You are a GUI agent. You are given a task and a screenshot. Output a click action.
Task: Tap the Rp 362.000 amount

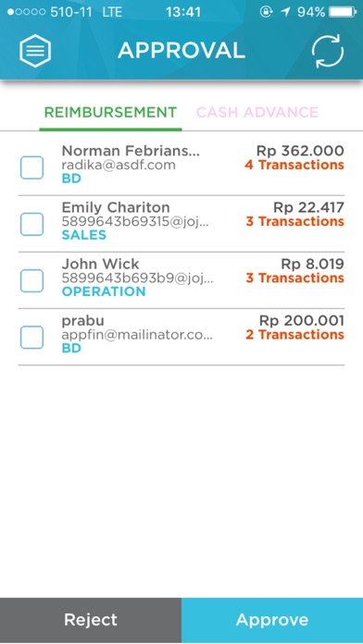coord(300,151)
